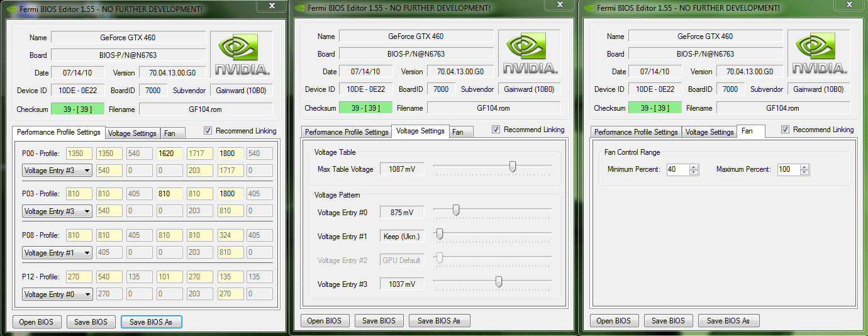Click Open BIOS in the left window
Viewport: 868px width, 336px height.
[36, 322]
